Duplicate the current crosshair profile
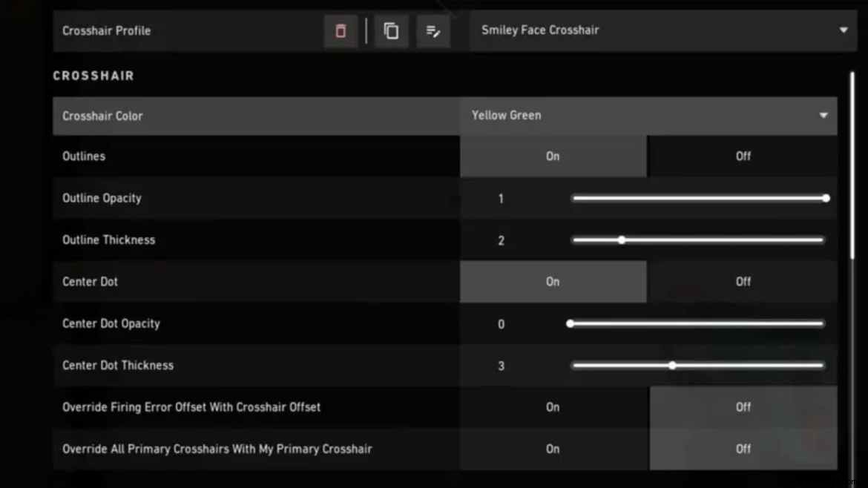The height and width of the screenshot is (488, 868). (x=391, y=31)
